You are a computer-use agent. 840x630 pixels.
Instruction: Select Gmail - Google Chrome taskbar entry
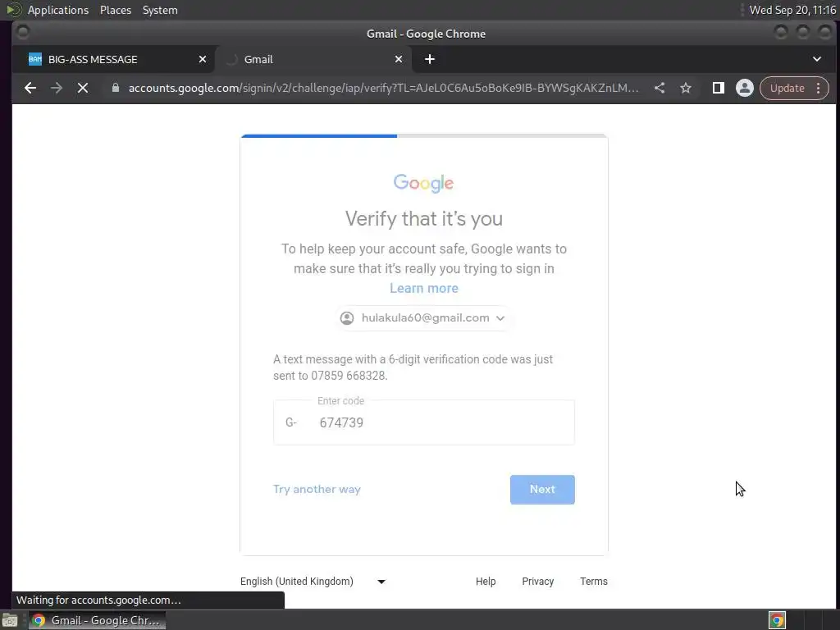[x=97, y=620]
